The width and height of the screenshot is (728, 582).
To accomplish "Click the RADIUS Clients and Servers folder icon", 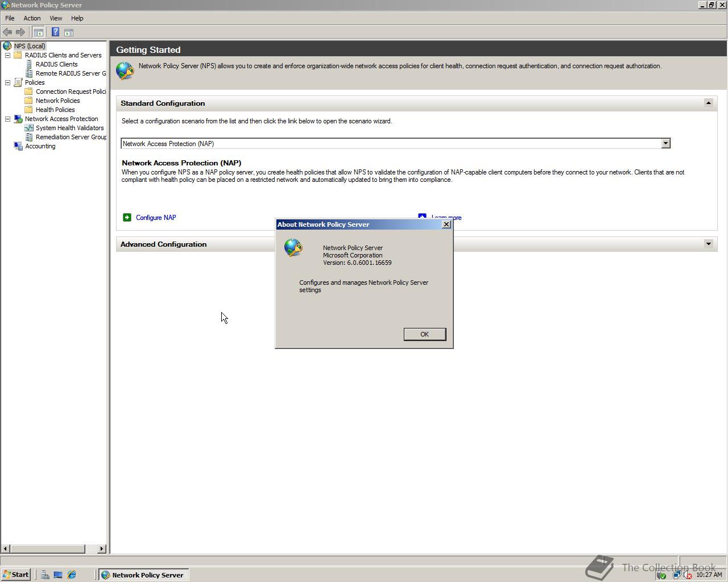I will click(18, 55).
